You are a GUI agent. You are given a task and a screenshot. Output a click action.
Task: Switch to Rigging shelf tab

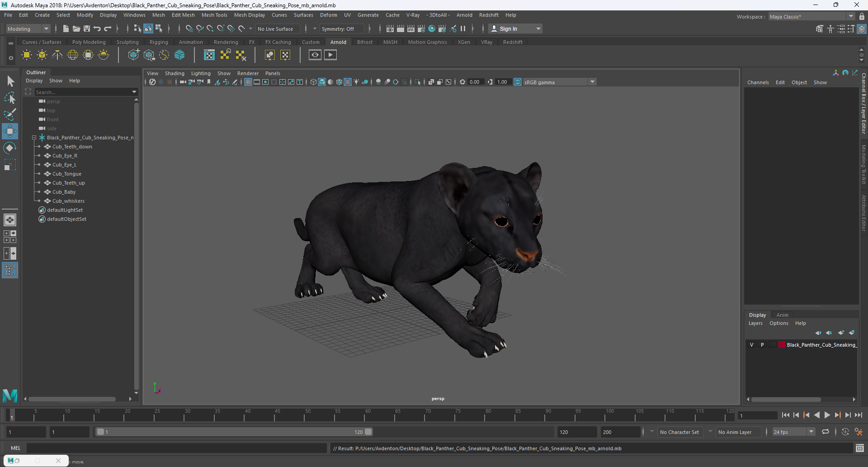click(159, 42)
